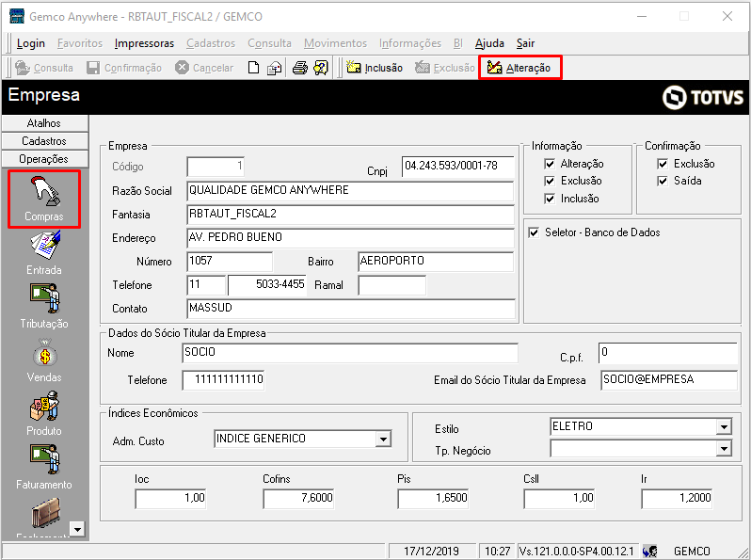Open the Ajuda menu
Viewport: 751px width, 560px height.
tap(489, 43)
